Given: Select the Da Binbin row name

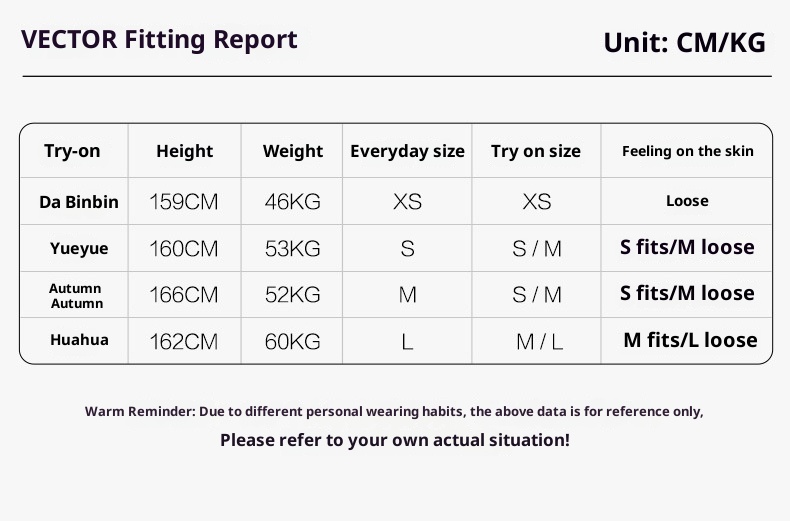Looking at the screenshot, I should point(78,202).
